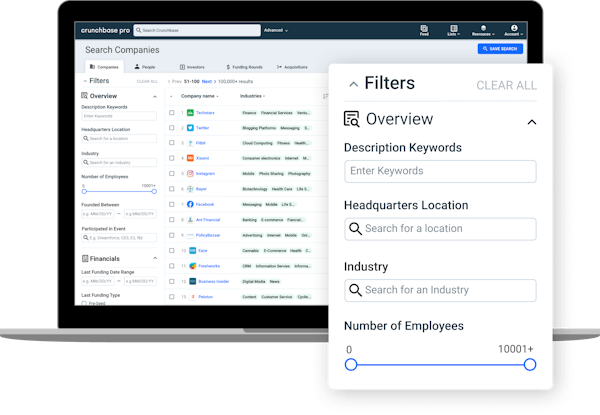Viewport: 600px width, 415px height.
Task: Click magnifier in enlarged card's location field
Action: 355,229
